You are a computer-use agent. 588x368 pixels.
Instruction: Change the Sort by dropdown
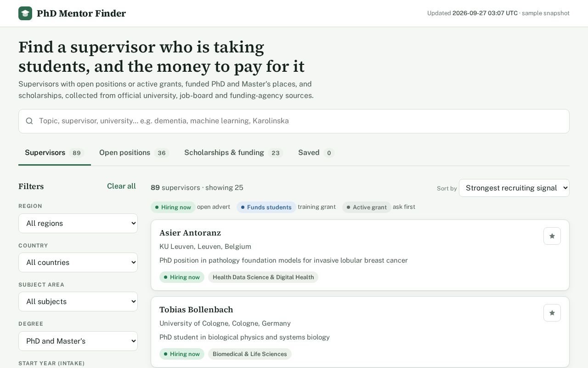coord(514,188)
